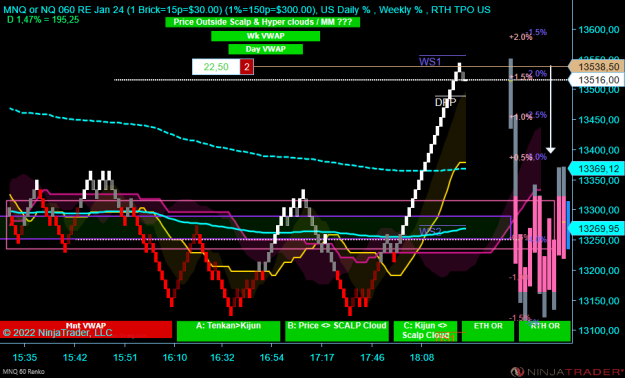Click the 15:51 time axis label
The image size is (625, 378).
pyautogui.click(x=124, y=358)
